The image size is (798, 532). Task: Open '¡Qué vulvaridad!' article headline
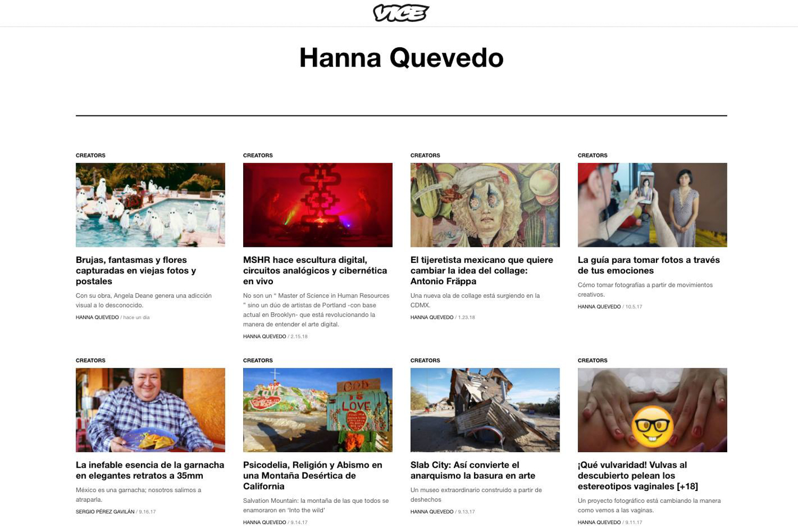[x=638, y=476]
